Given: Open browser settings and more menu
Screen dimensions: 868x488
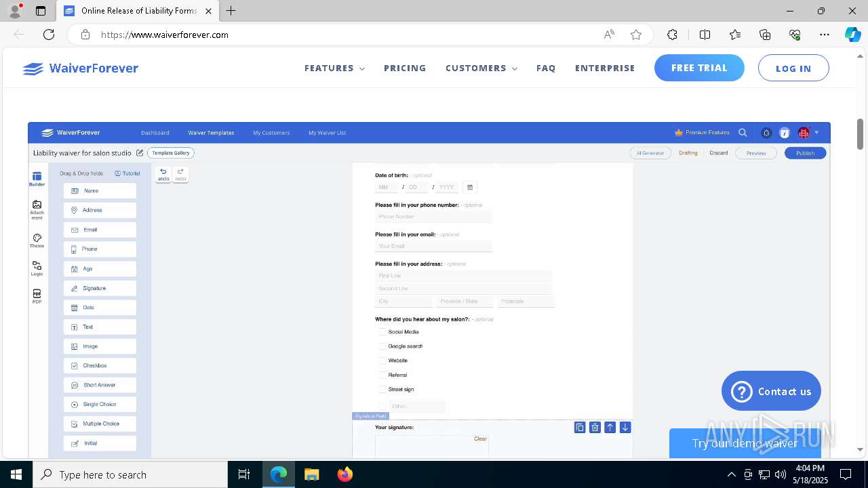Looking at the screenshot, I should [x=825, y=35].
